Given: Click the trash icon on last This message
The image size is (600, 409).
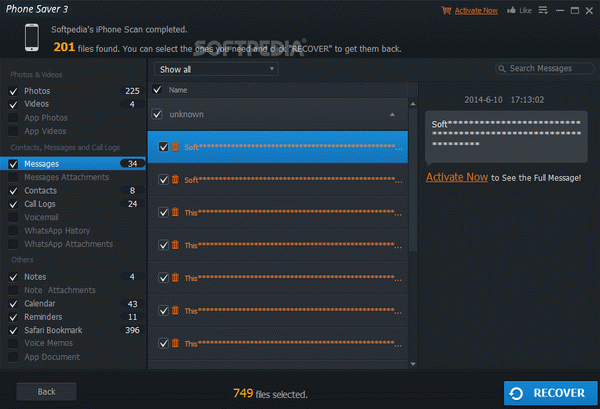Looking at the screenshot, I should (175, 343).
